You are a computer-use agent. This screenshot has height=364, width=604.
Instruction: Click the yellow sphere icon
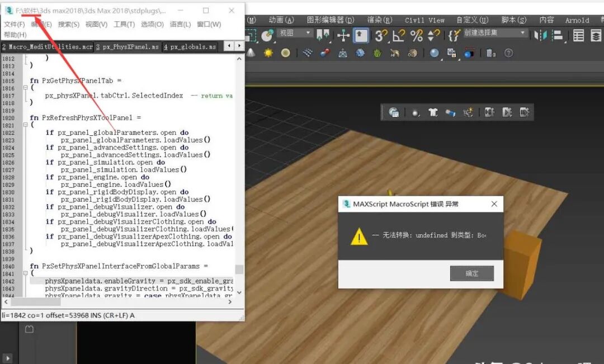(x=285, y=53)
